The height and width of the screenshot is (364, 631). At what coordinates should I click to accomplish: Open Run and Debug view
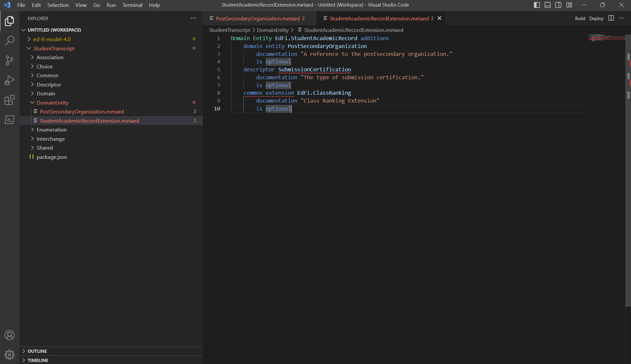[10, 80]
